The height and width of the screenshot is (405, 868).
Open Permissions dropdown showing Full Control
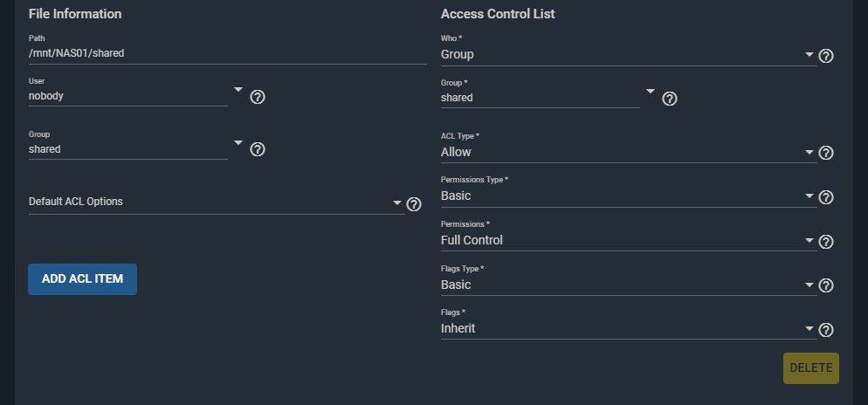point(629,241)
